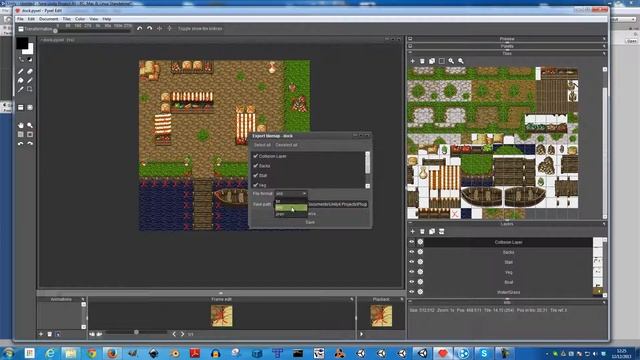Rotate right using top toolbar icon
Screen dimensions: 640x360
pos(149,29)
